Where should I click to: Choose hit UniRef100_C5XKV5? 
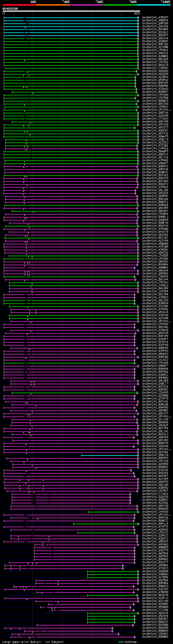[155, 393]
